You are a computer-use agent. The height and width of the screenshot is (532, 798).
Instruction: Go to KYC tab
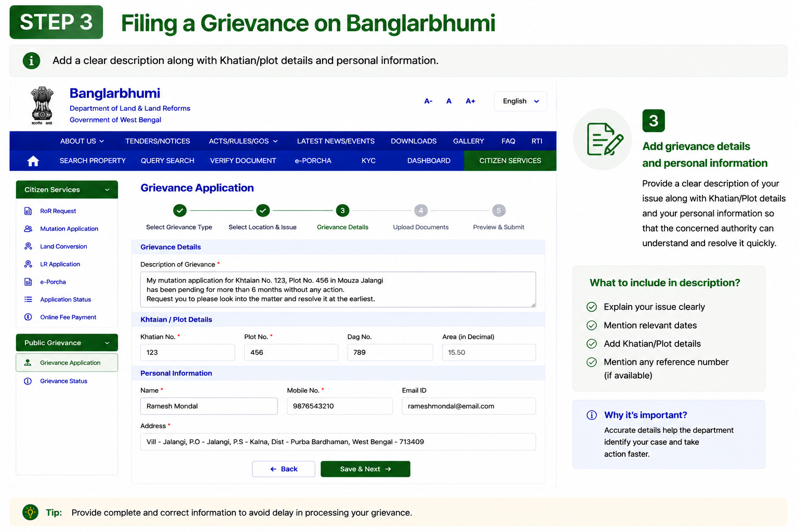pyautogui.click(x=368, y=161)
